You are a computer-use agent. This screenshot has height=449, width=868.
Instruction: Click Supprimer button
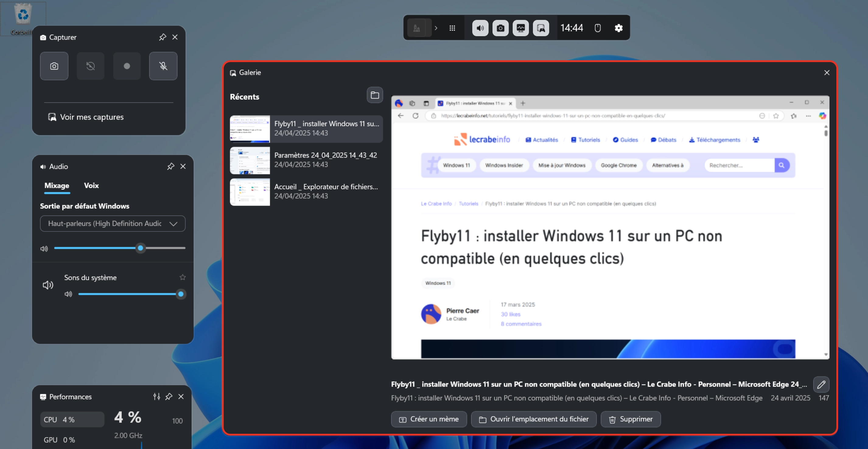(x=630, y=419)
